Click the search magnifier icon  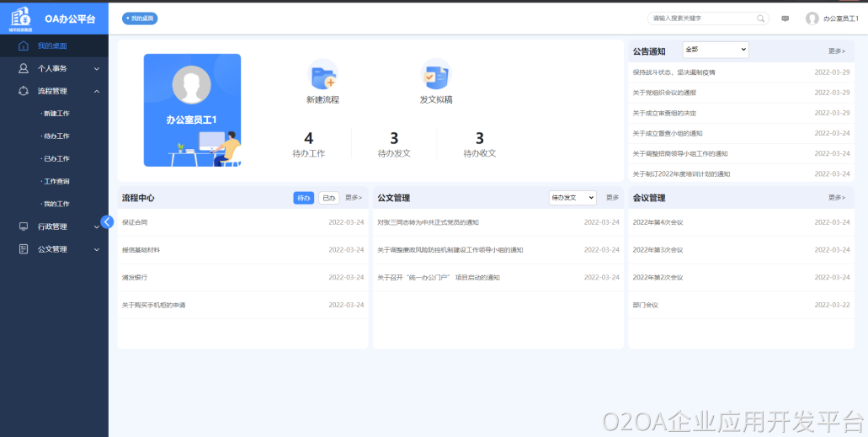(x=761, y=19)
